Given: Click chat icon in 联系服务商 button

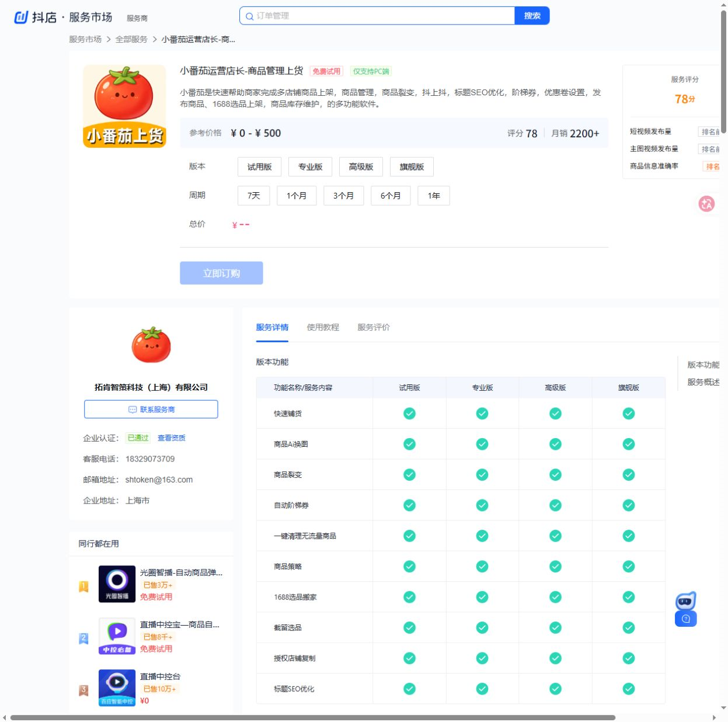Looking at the screenshot, I should 133,409.
